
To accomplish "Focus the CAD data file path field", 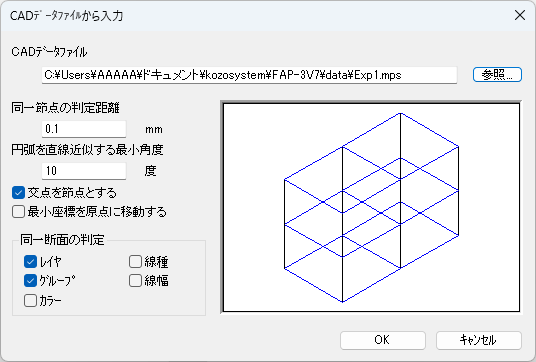I will [x=250, y=75].
